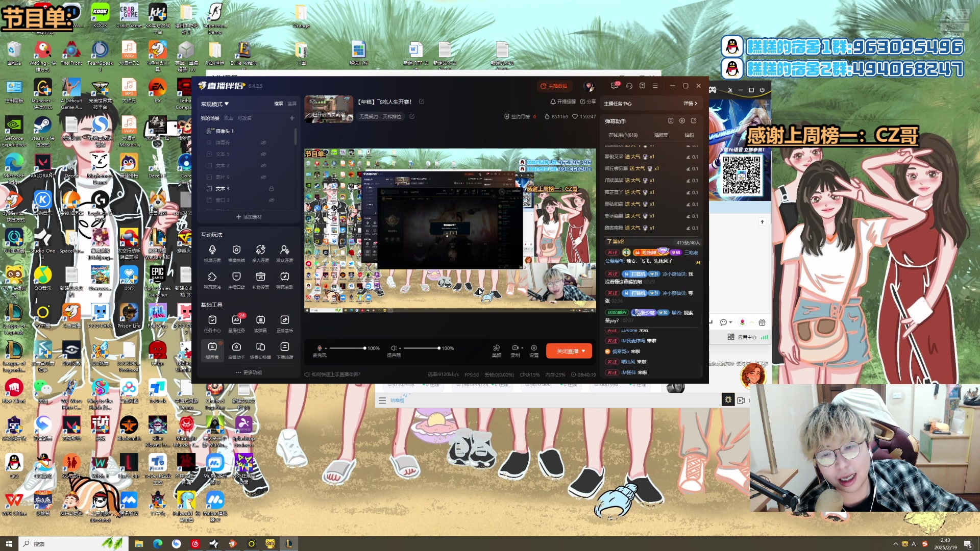Open 视频连麦 video co-stream feature
Screen dimensions: 980x551
click(212, 253)
